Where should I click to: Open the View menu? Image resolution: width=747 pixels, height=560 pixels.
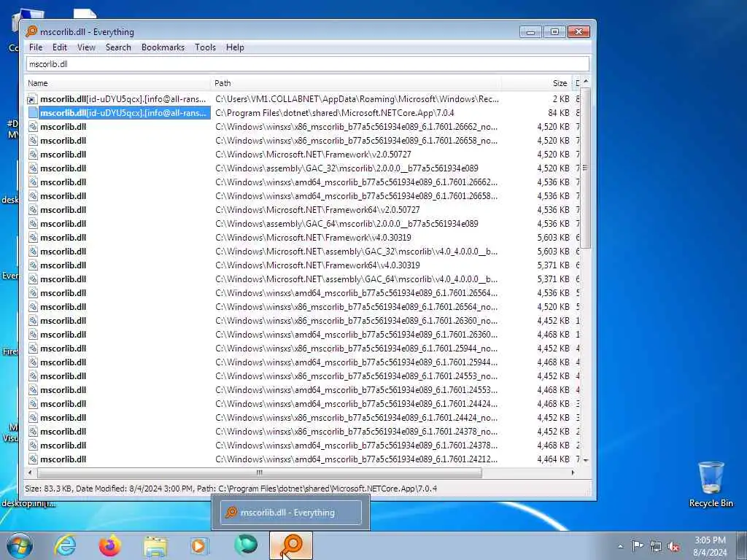point(86,47)
